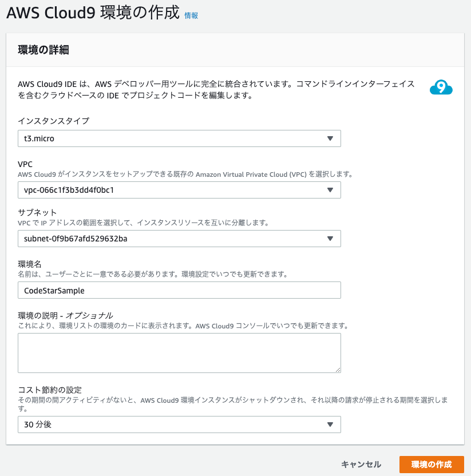Click the blue Cloud9 cloud logo icon
The image size is (471, 476).
click(441, 88)
